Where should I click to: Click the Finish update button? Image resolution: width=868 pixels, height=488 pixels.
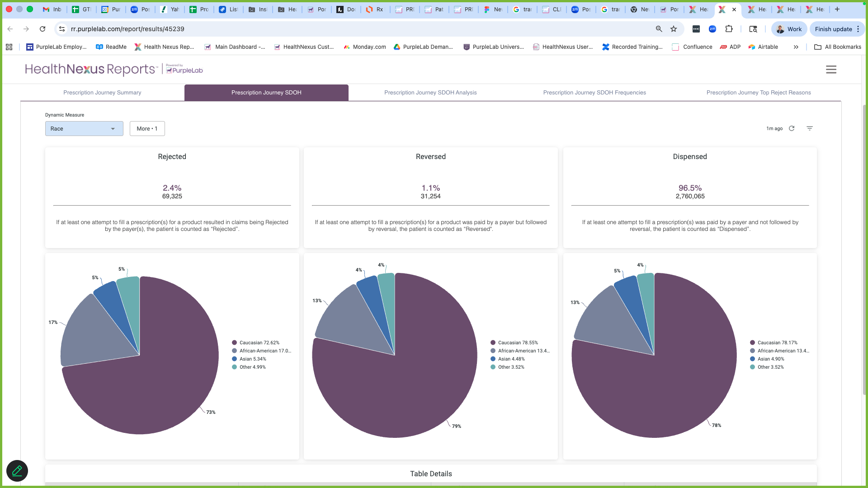[833, 29]
